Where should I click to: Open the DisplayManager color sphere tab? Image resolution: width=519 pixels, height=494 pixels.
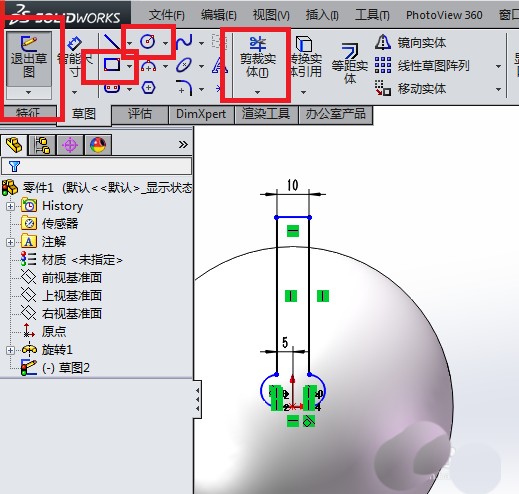pos(98,145)
